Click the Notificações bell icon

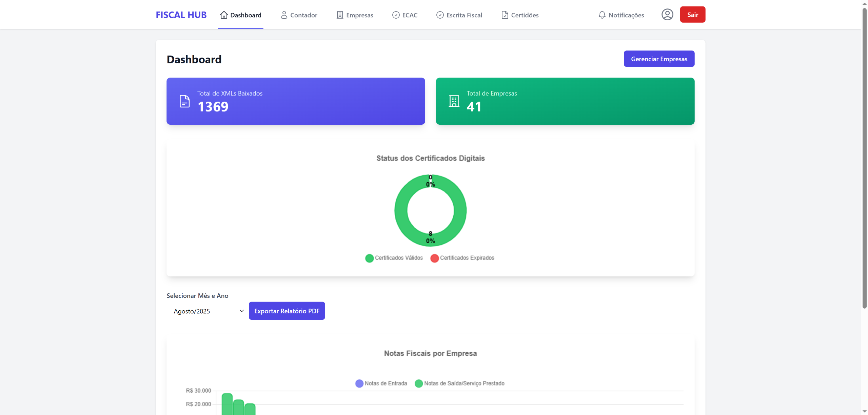pyautogui.click(x=602, y=15)
